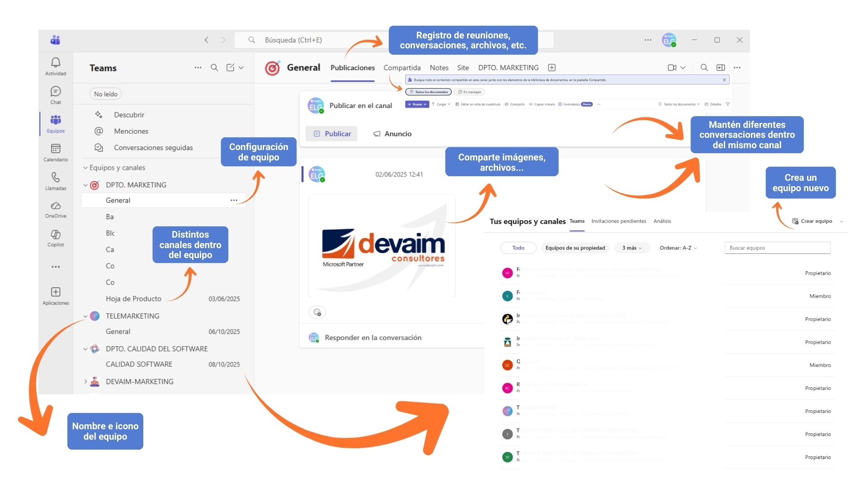The image size is (868, 488).
Task: Switch to the Compartida tab
Action: (402, 68)
